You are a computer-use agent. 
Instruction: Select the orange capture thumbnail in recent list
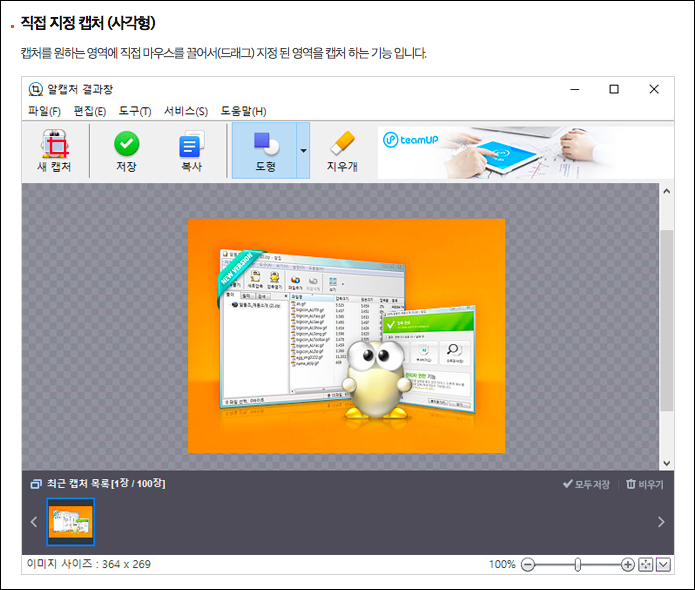70,521
